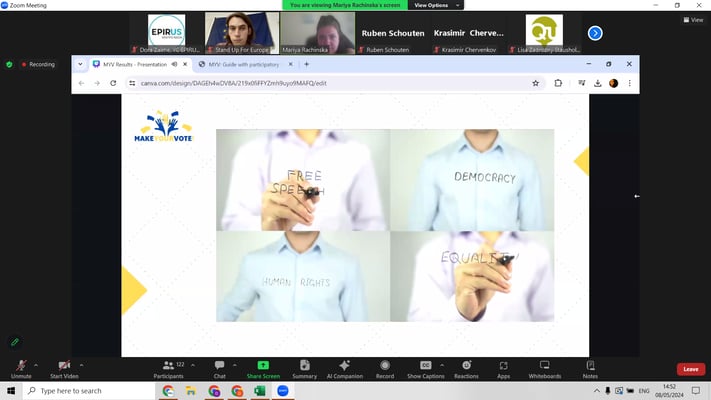Viewport: 711px width, 400px height.
Task: Show next participants with blue arrow
Action: (x=595, y=33)
